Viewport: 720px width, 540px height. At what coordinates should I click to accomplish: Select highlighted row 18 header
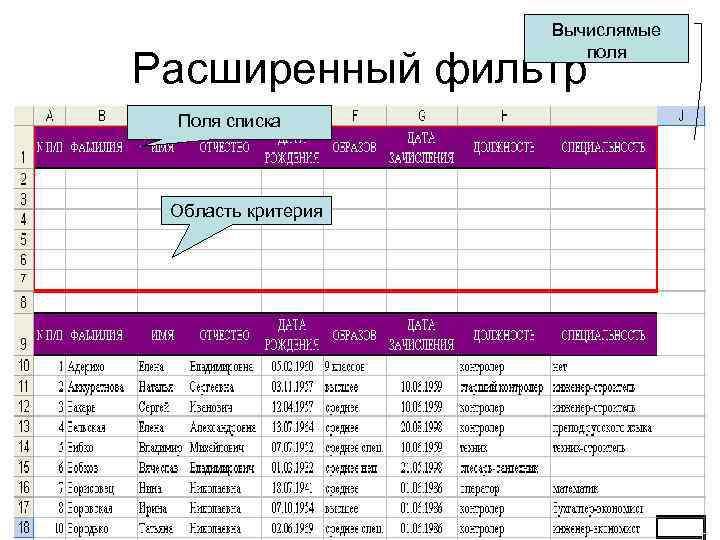tap(24, 528)
